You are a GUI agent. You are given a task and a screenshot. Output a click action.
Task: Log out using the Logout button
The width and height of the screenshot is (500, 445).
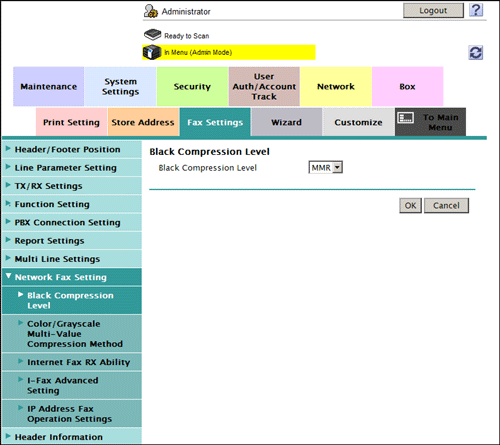pyautogui.click(x=433, y=11)
